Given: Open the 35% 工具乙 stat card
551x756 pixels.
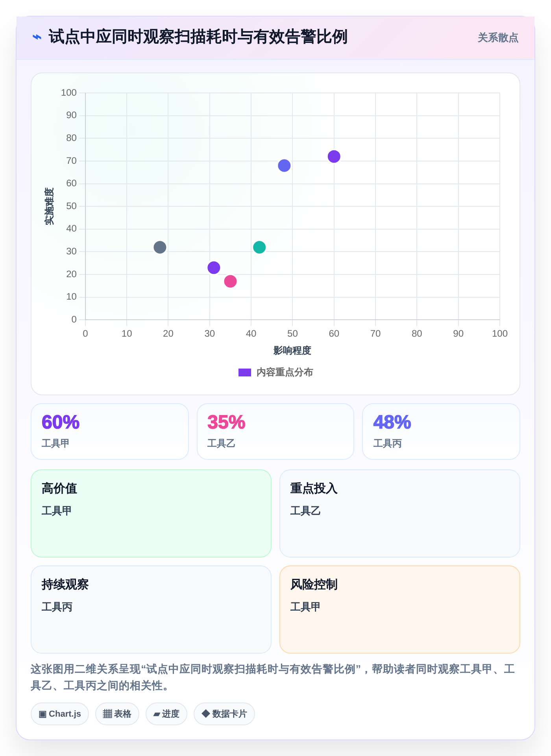Looking at the screenshot, I should [275, 432].
